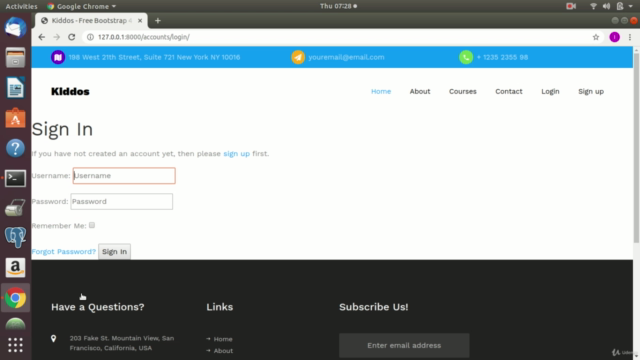Screen dimensions: 640x360
Task: Open the Contact nav item
Action: pyautogui.click(x=509, y=91)
